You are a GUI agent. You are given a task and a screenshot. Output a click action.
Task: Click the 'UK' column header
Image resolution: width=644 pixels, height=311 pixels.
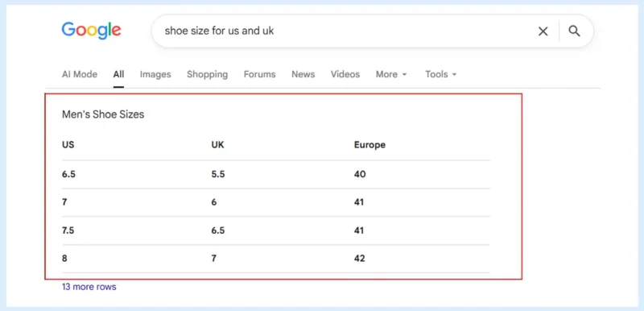pos(217,145)
